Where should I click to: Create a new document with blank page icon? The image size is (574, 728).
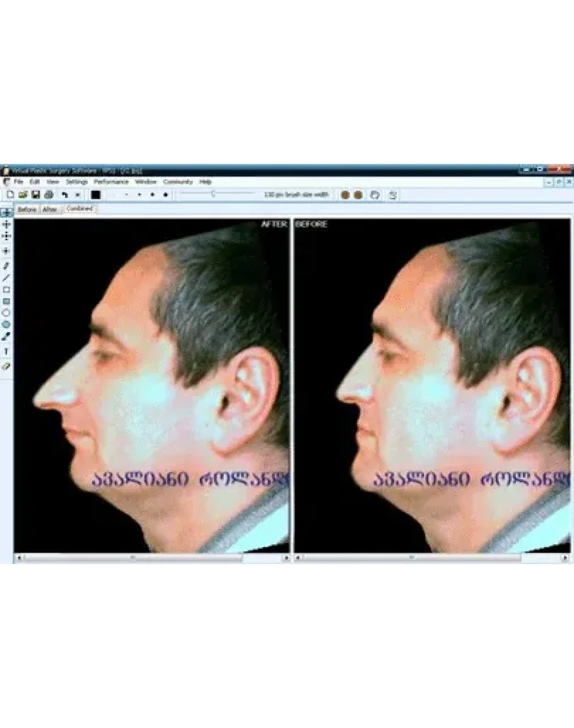tap(11, 195)
